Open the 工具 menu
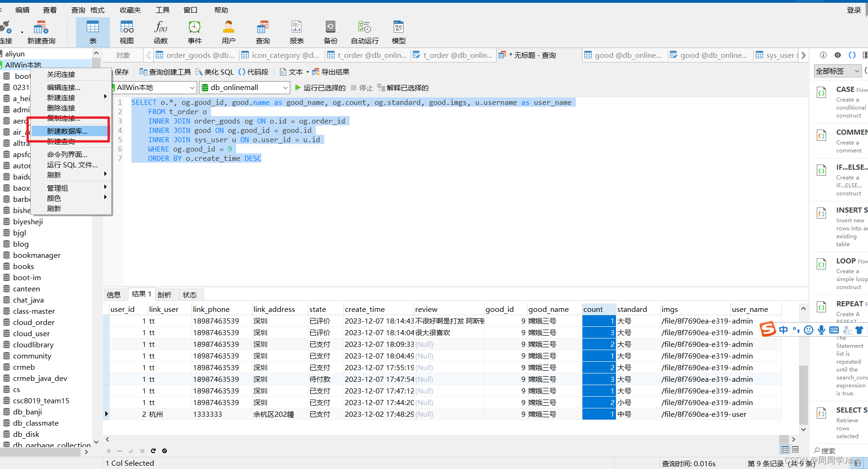Viewport: 868px width, 469px height. [162, 10]
